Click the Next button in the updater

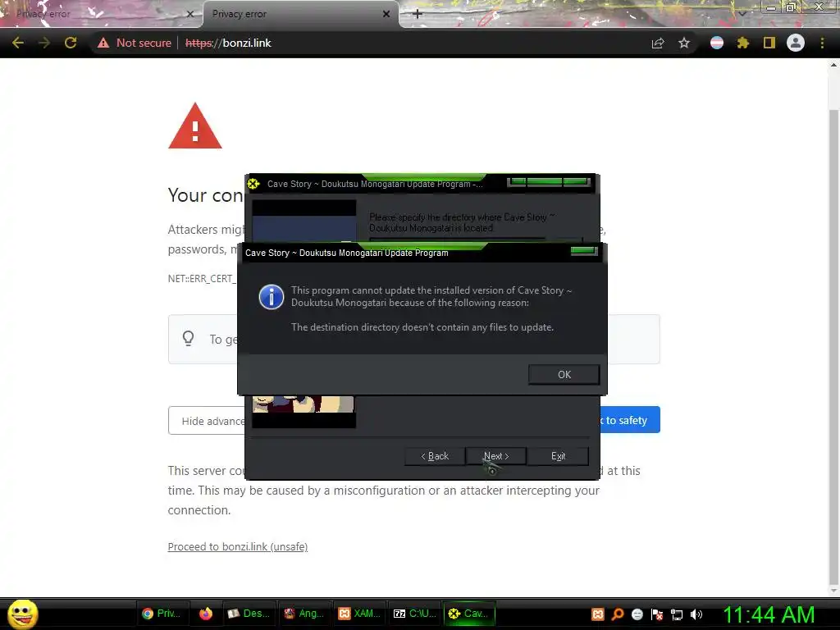pos(496,456)
